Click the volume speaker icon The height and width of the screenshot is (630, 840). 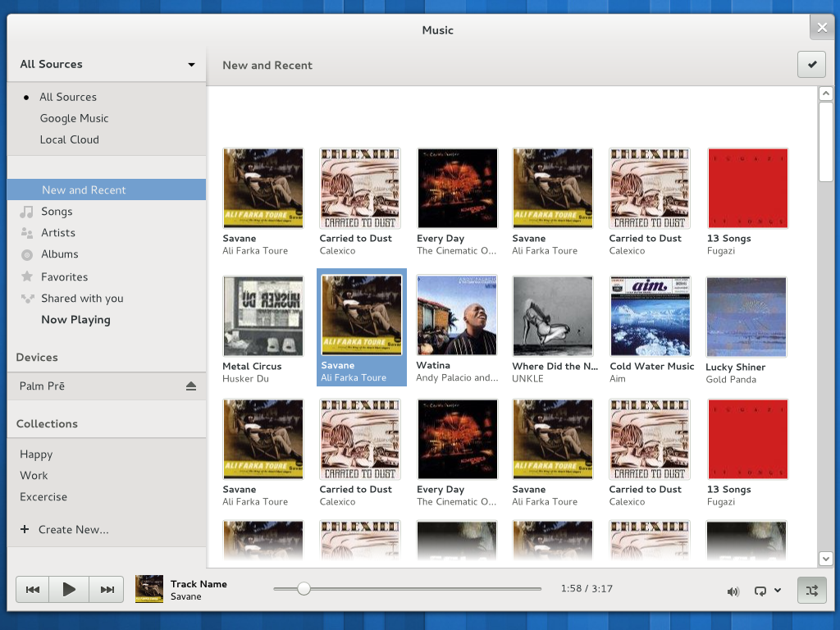pos(733,591)
